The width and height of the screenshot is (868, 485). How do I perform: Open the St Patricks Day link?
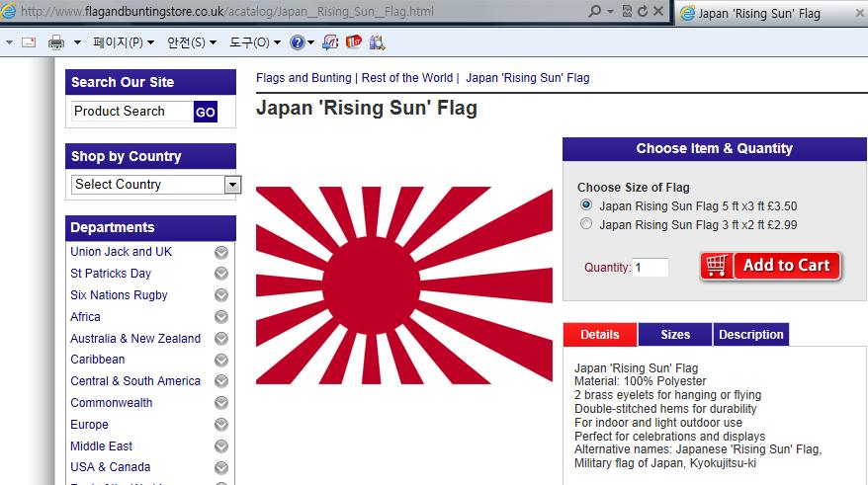point(111,274)
